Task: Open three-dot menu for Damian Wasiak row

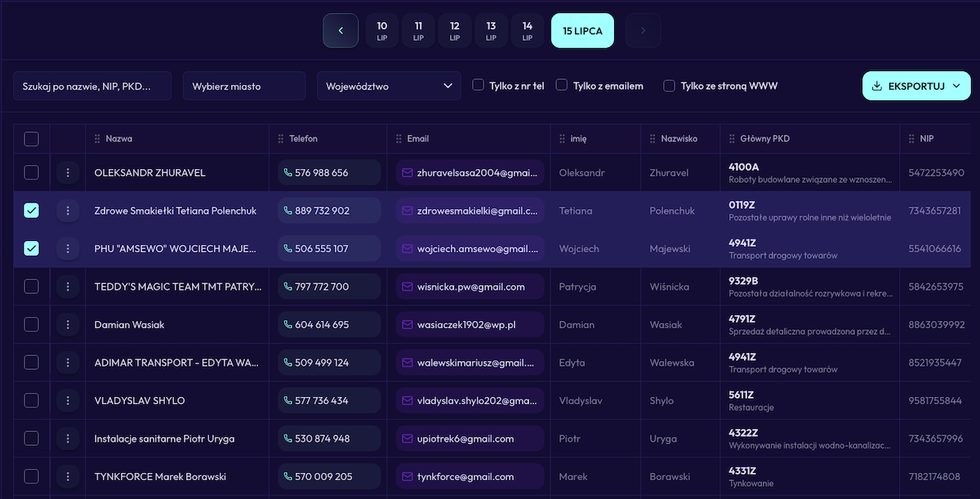Action: 68,325
